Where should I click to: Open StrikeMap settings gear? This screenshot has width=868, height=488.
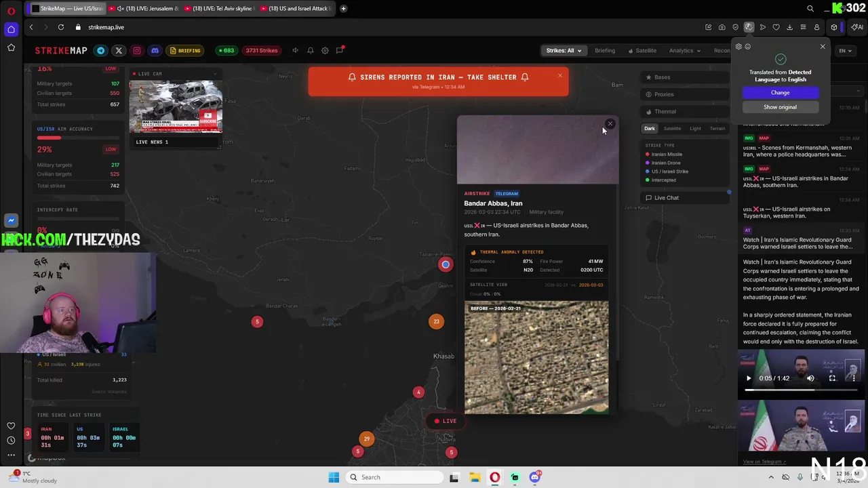coord(325,50)
